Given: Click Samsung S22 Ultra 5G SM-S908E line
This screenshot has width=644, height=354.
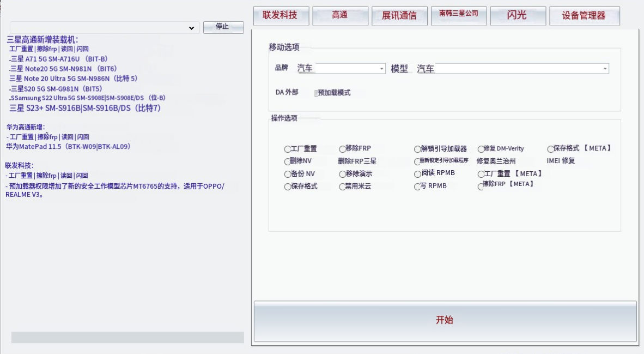Looking at the screenshot, I should 87,98.
